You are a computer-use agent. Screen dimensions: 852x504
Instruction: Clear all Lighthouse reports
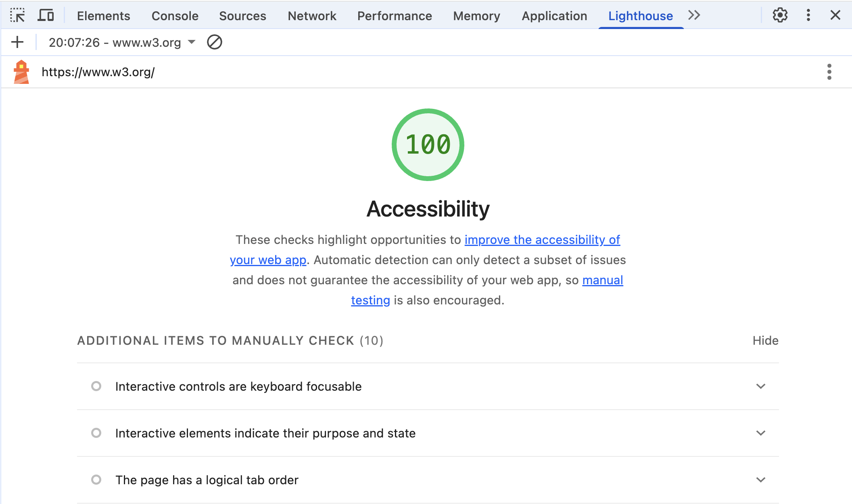point(214,42)
